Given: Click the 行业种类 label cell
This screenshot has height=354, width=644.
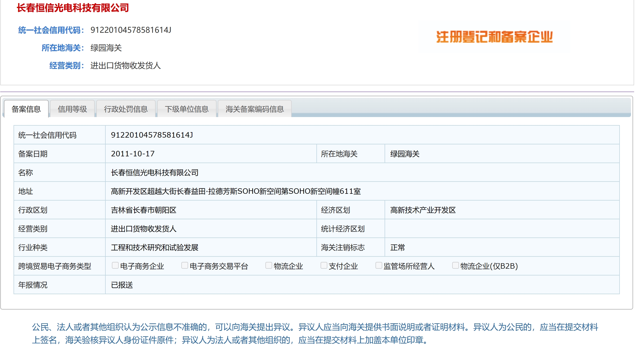Looking at the screenshot, I should (x=60, y=247).
